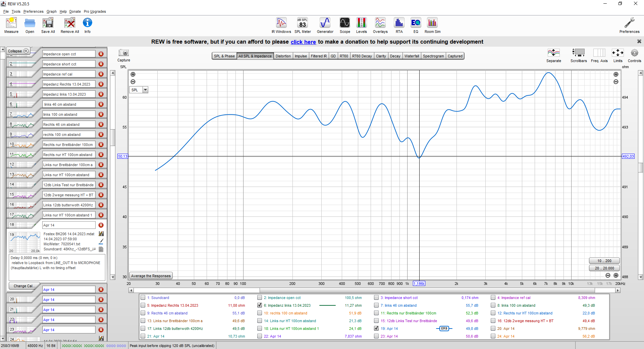Screen dimensions: 644x349
Task: Enable '7: links 46 cm abstand' trace
Action: (376, 305)
